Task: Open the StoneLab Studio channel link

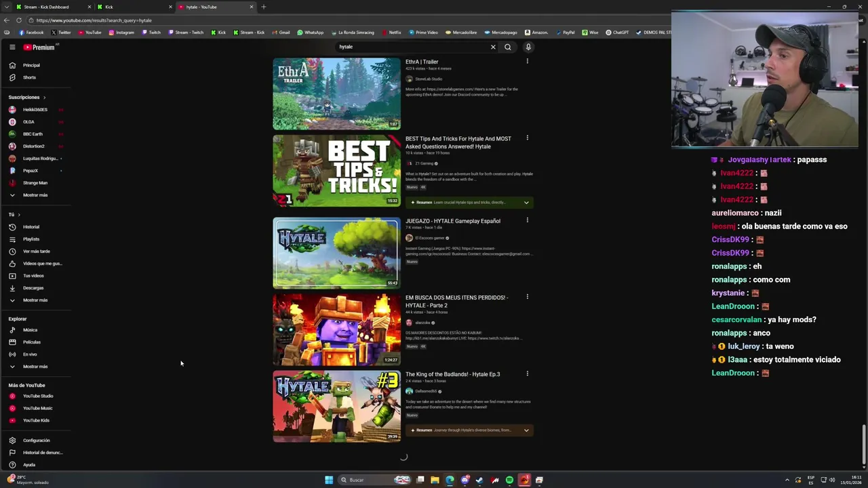Action: click(428, 79)
